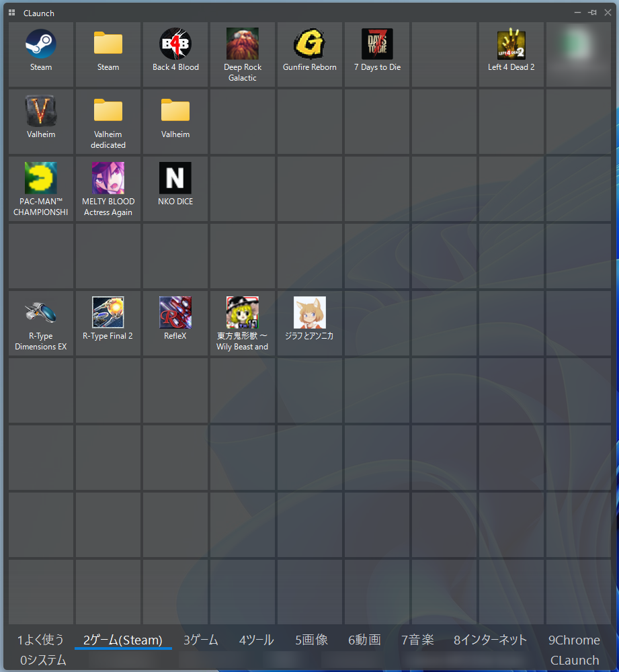Image resolution: width=619 pixels, height=672 pixels.
Task: Select the CLaunch tab in the tab bar
Action: point(575,660)
